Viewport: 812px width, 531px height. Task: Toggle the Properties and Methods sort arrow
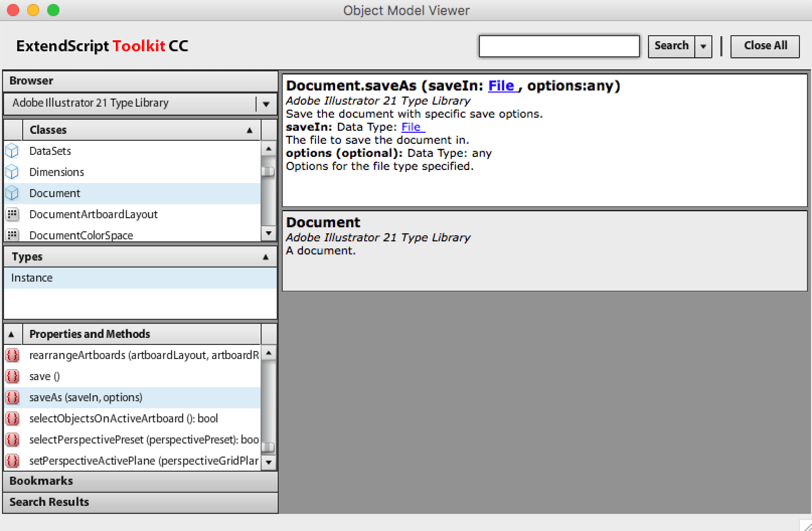(12, 334)
